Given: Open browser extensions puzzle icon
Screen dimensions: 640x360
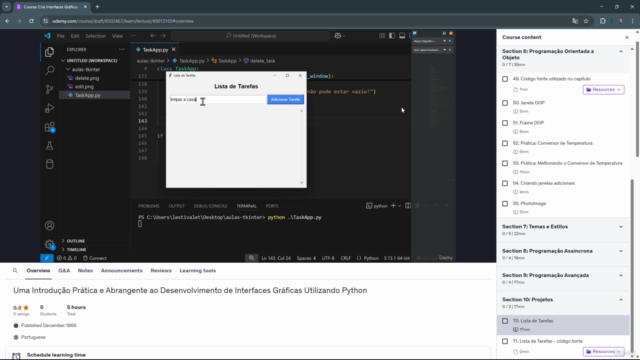Looking at the screenshot, I should 603,21.
